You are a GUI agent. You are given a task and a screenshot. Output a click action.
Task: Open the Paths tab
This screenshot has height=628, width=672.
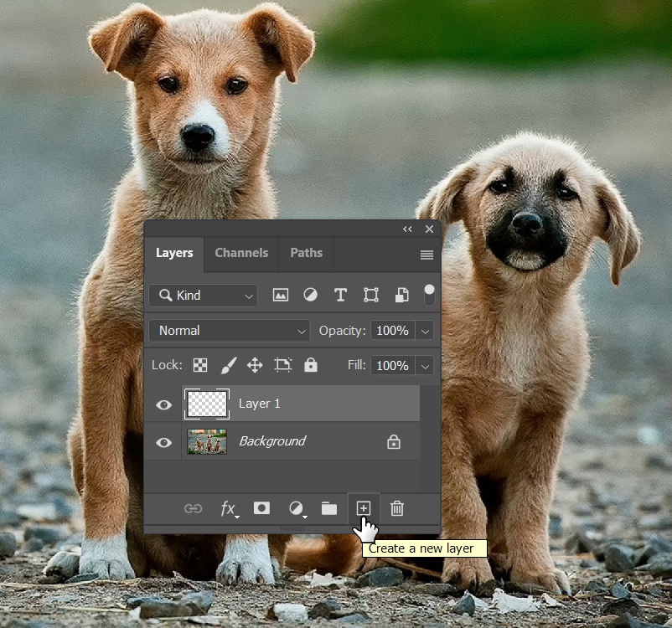coord(306,253)
